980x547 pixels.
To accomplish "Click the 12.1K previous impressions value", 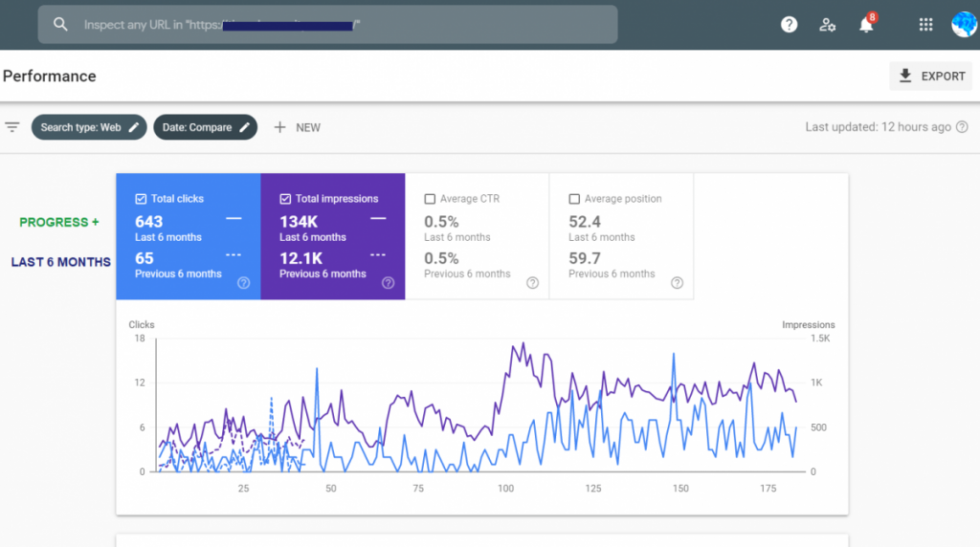I will 301,258.
